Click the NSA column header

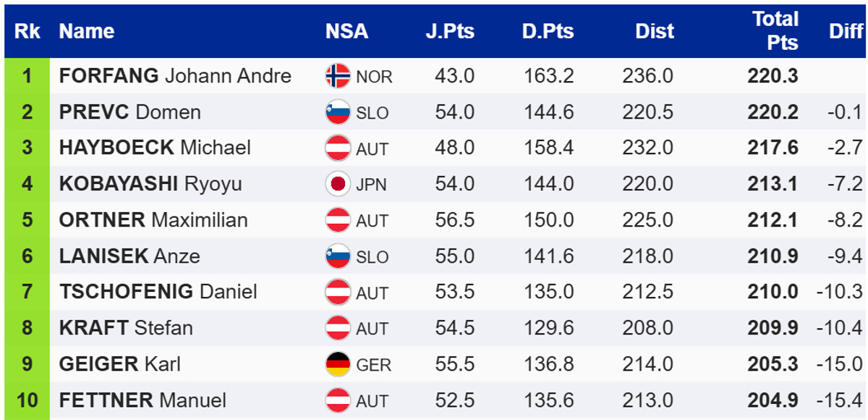pos(346,31)
